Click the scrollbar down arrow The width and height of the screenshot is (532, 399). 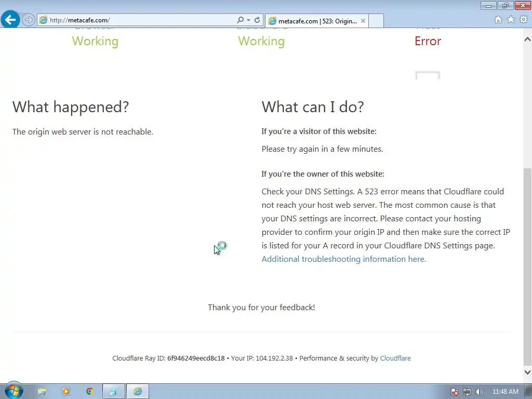(x=527, y=372)
